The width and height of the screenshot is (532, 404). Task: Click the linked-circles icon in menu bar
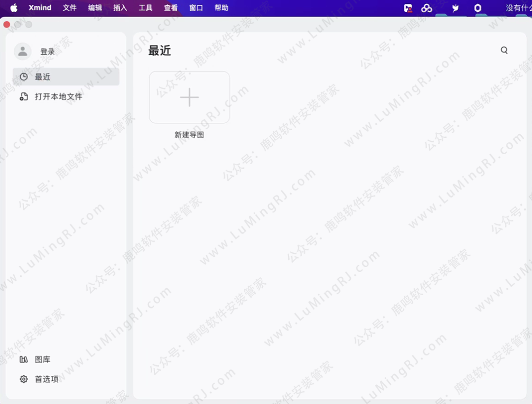point(427,8)
